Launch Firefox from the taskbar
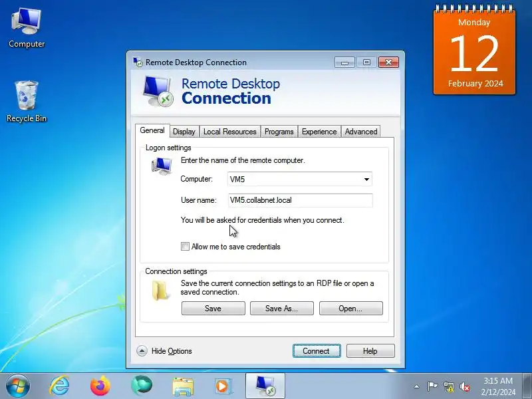Viewport: 532px width, 399px height. point(100,386)
